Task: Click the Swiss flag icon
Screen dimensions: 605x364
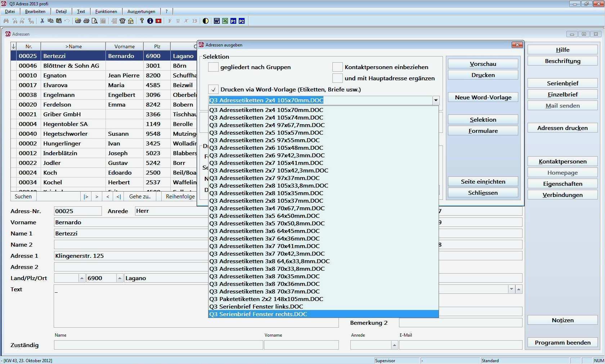Action: [x=158, y=21]
